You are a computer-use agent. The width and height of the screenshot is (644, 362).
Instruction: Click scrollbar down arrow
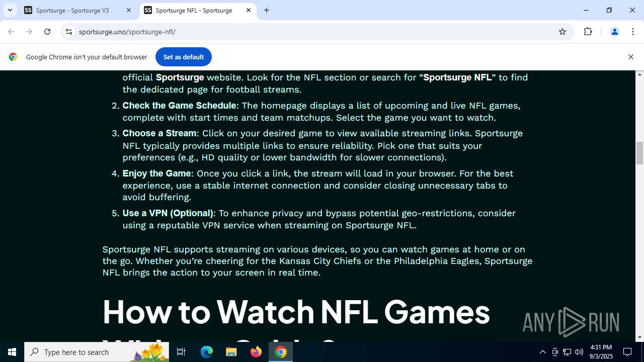click(x=640, y=337)
